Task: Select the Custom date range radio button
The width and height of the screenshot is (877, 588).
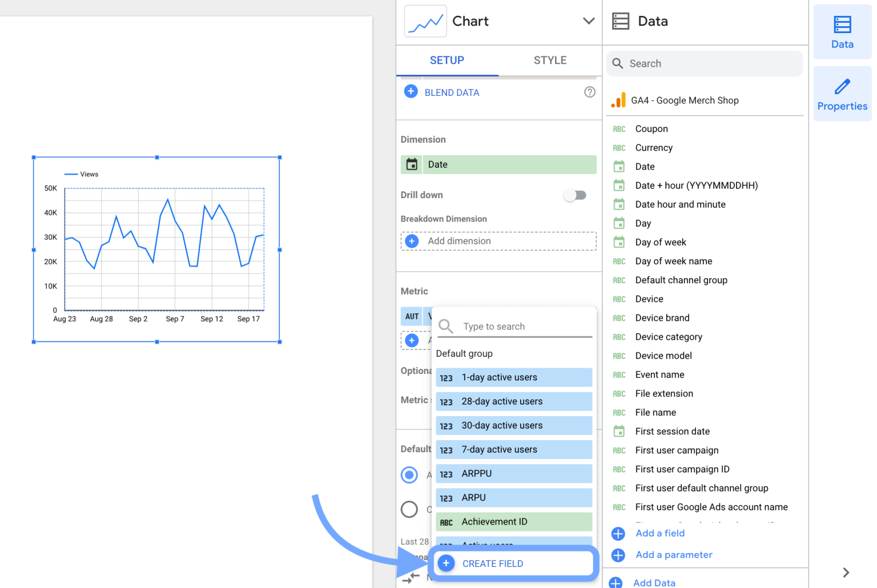Action: [409, 509]
